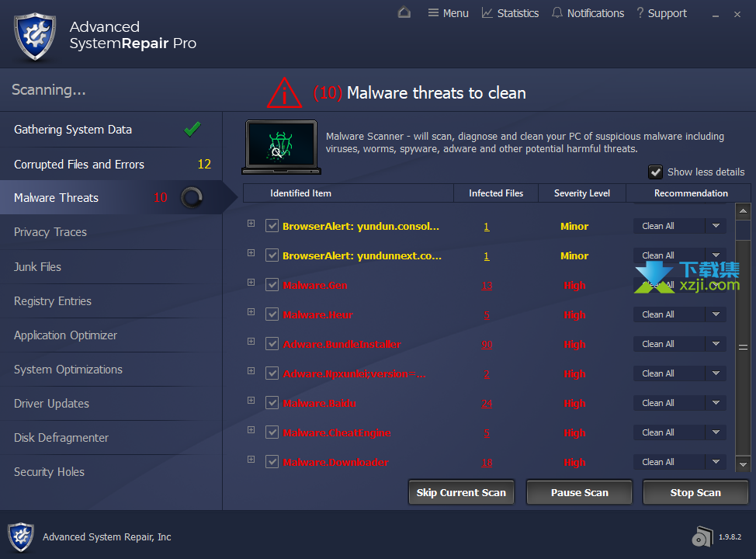
Task: Click the footer shield logo beside company name
Action: click(21, 536)
